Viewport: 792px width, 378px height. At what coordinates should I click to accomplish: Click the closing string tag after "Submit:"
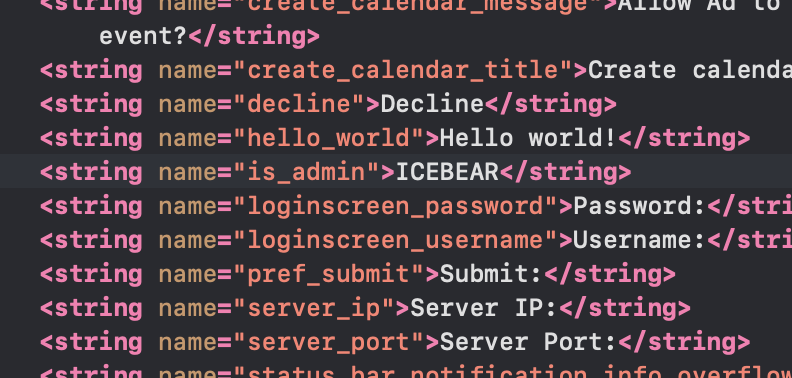click(610, 274)
